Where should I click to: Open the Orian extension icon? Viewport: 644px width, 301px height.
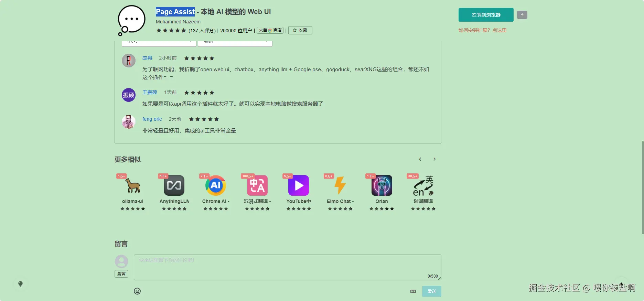[x=382, y=185]
